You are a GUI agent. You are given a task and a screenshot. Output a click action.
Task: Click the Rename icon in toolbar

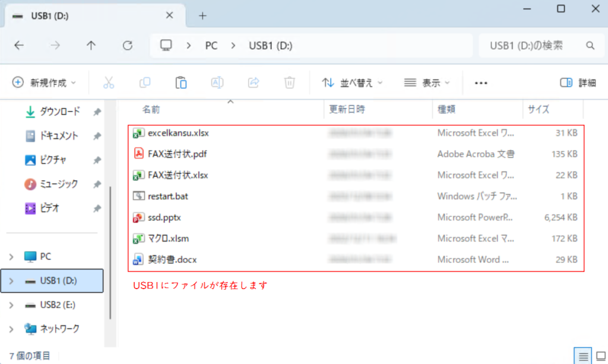217,83
